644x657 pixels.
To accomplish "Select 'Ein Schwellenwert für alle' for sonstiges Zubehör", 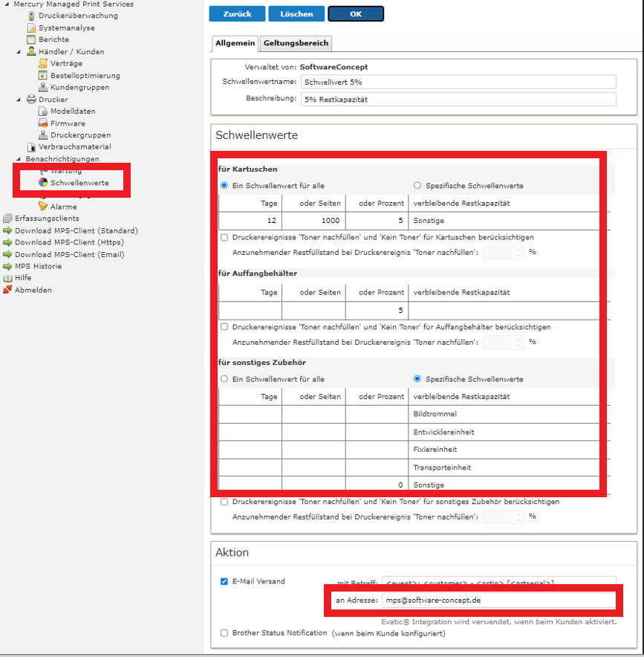I will (x=224, y=379).
